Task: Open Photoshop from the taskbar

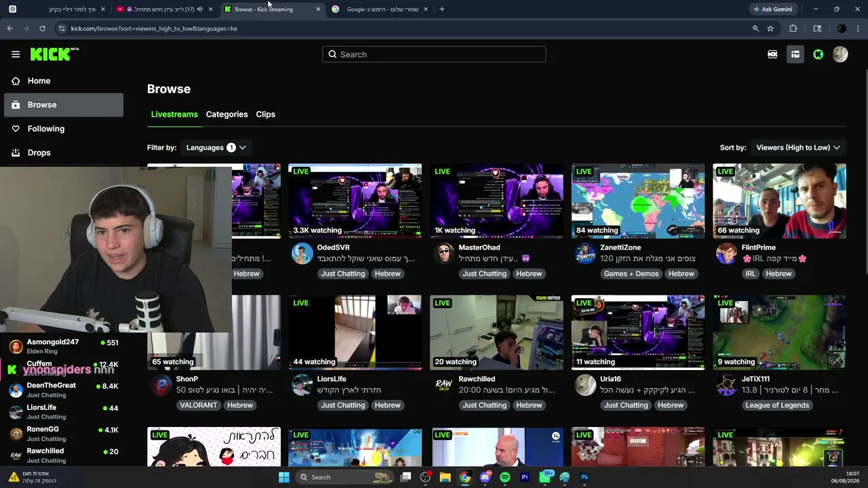Action: point(585,477)
